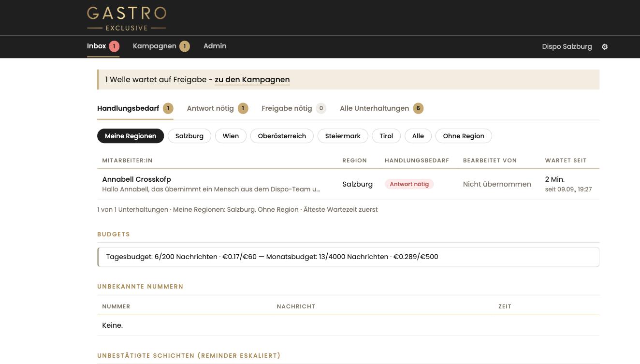Click the waiting time '2 Min.'

coord(555,179)
